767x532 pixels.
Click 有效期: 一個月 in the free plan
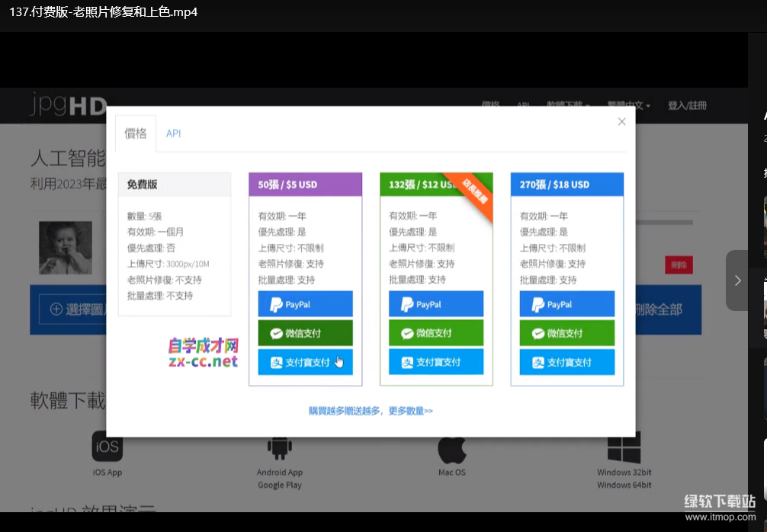[156, 232]
